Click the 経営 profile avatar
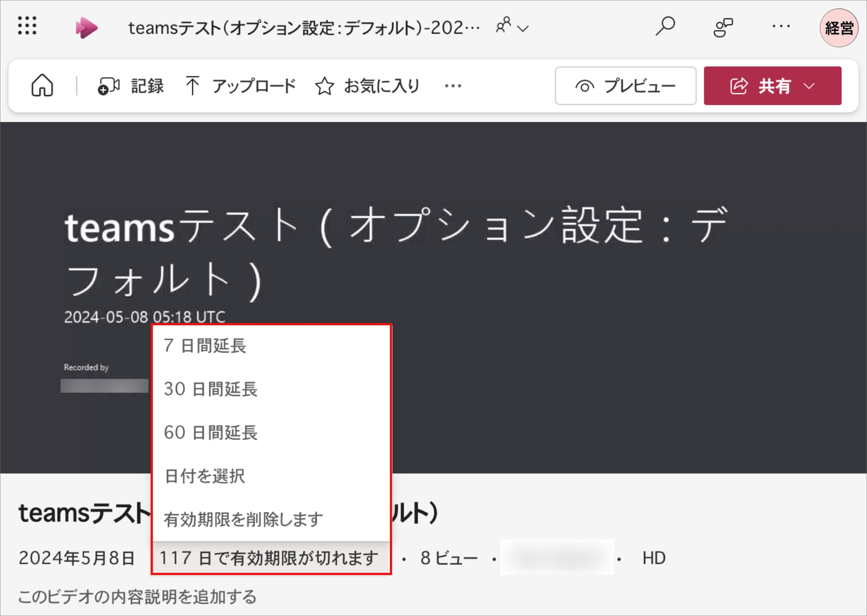867x616 pixels. pos(838,28)
